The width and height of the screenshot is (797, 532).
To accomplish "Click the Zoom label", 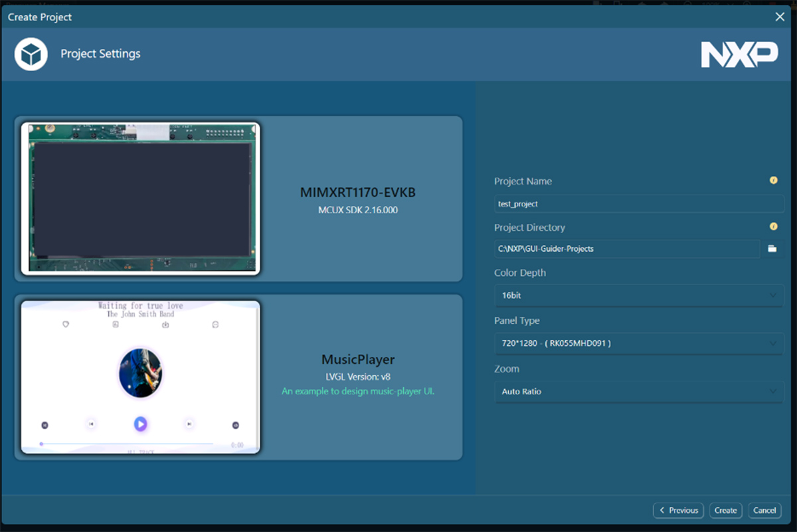I will (507, 369).
